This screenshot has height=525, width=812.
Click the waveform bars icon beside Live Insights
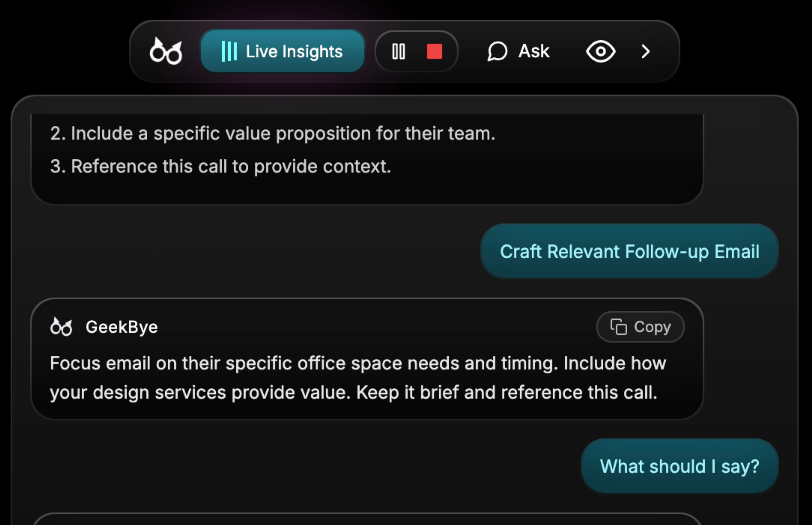pyautogui.click(x=229, y=52)
